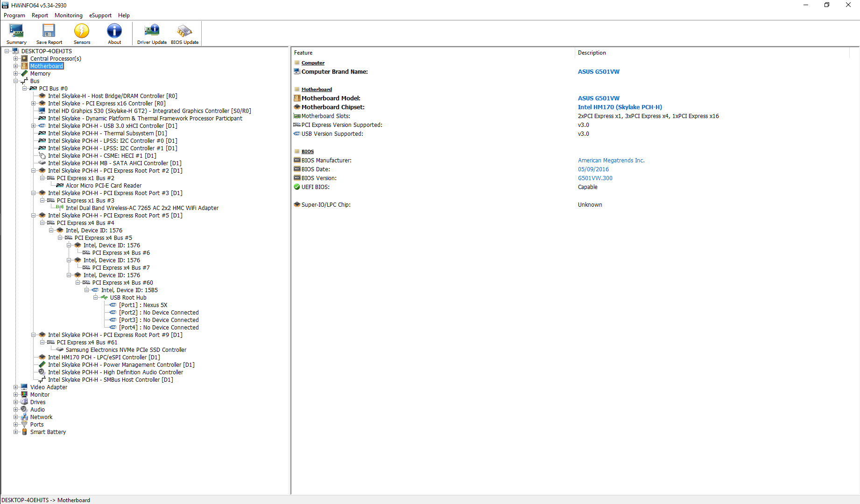Click the Intel HD Graphics 530 display icon
This screenshot has width=860, height=504.
click(42, 111)
